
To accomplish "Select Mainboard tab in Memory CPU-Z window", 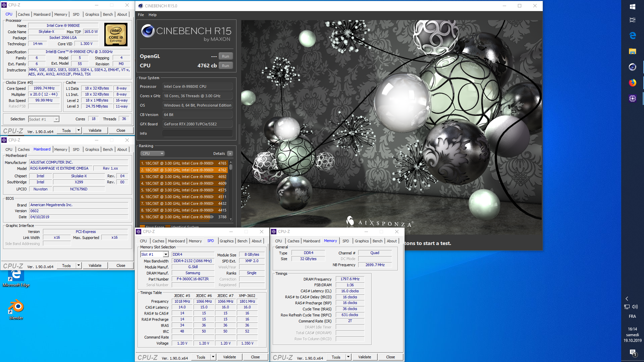I will (x=312, y=241).
